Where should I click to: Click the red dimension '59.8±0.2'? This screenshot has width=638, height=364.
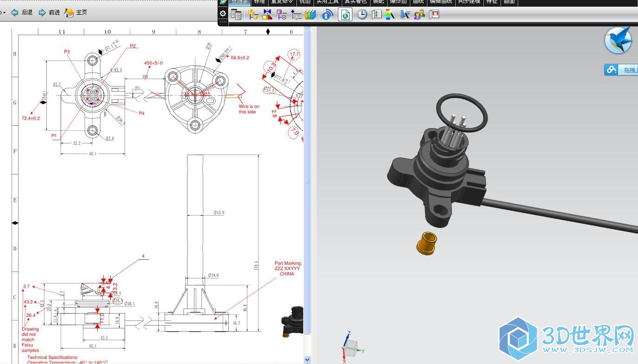240,58
